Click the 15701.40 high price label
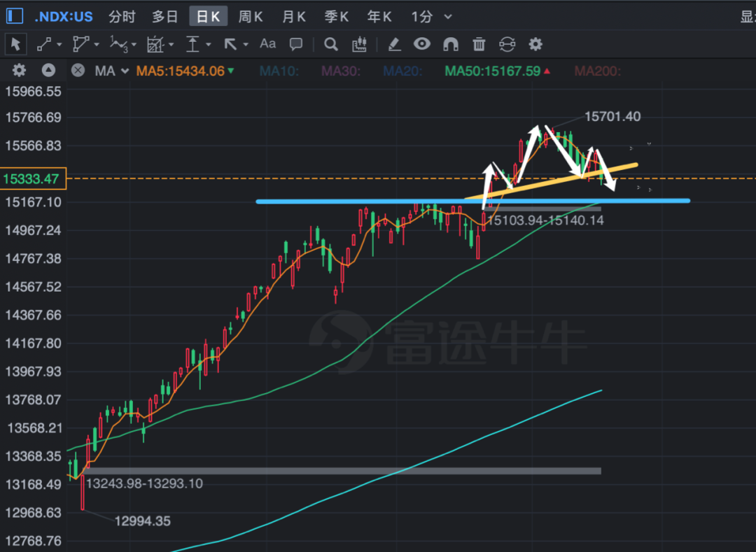 (612, 117)
